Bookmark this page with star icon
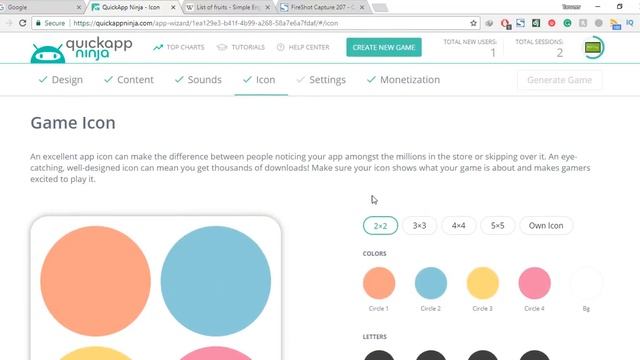Viewport: 640px width, 360px height. click(x=473, y=23)
